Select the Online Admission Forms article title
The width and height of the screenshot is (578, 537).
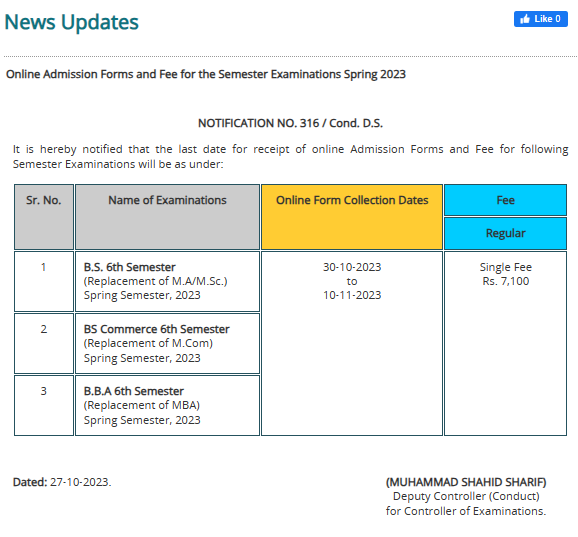(x=206, y=74)
